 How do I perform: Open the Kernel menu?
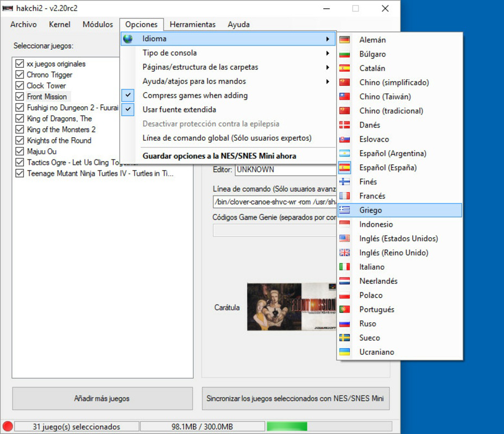[59, 24]
